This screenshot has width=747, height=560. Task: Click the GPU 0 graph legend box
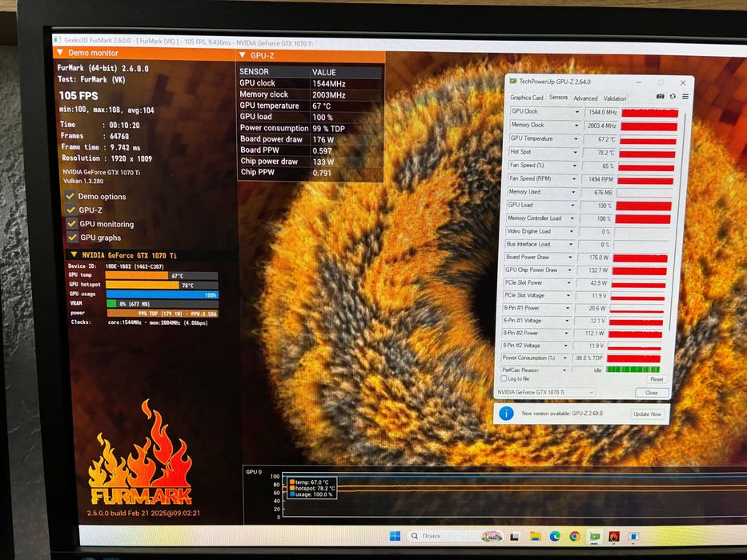coord(312,488)
